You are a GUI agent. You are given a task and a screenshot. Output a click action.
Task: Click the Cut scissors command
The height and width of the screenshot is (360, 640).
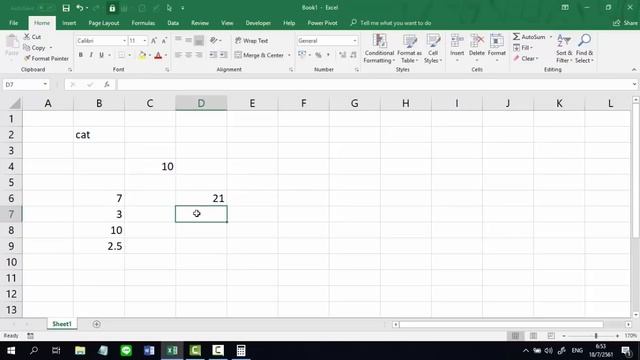[32, 37]
